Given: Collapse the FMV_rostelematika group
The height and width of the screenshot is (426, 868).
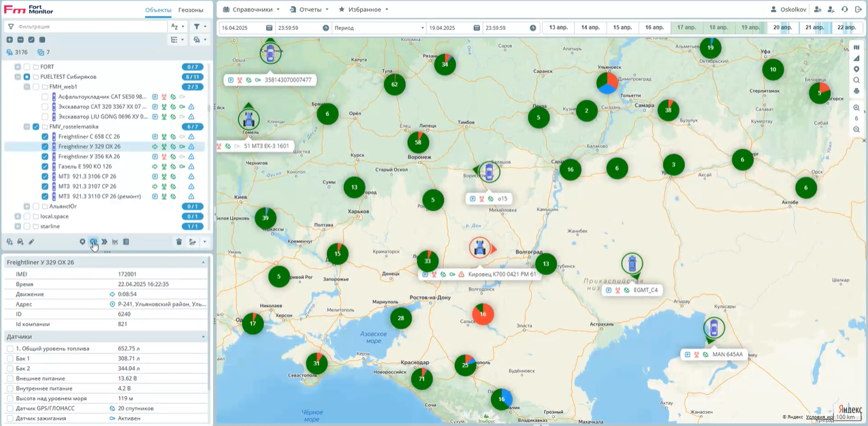Looking at the screenshot, I should click(27, 127).
